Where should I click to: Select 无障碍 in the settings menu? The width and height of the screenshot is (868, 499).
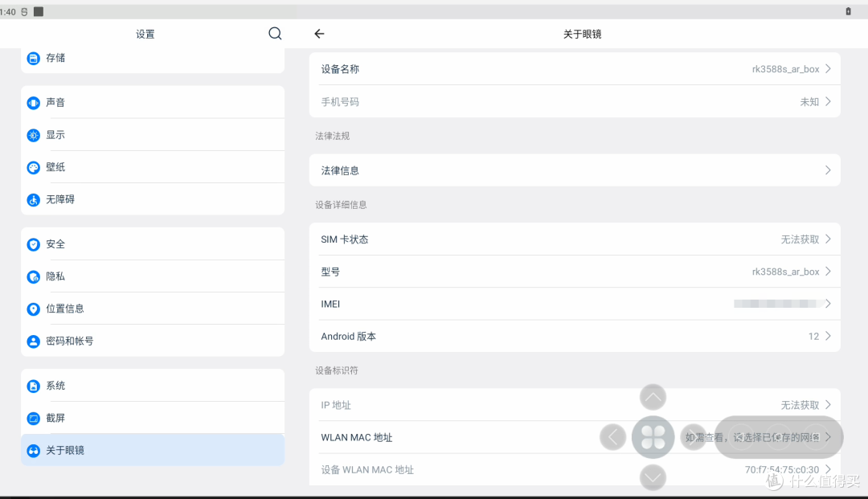click(x=153, y=199)
